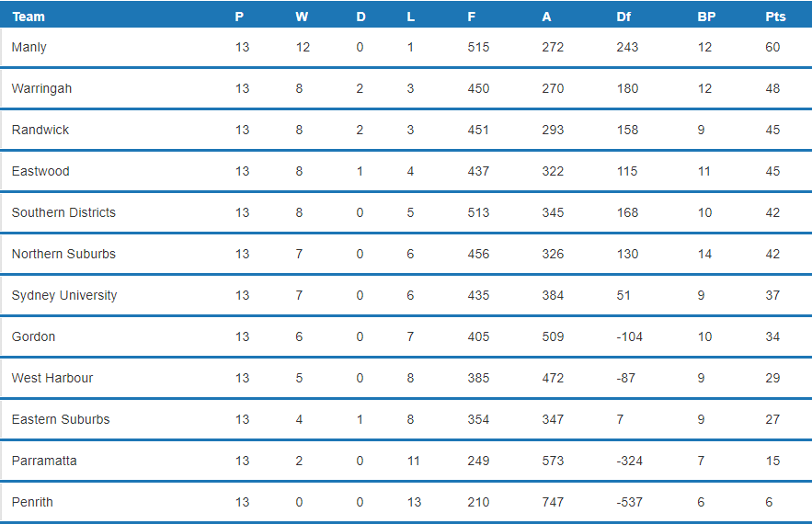812x524 pixels.
Task: Click the A column header
Action: (546, 17)
